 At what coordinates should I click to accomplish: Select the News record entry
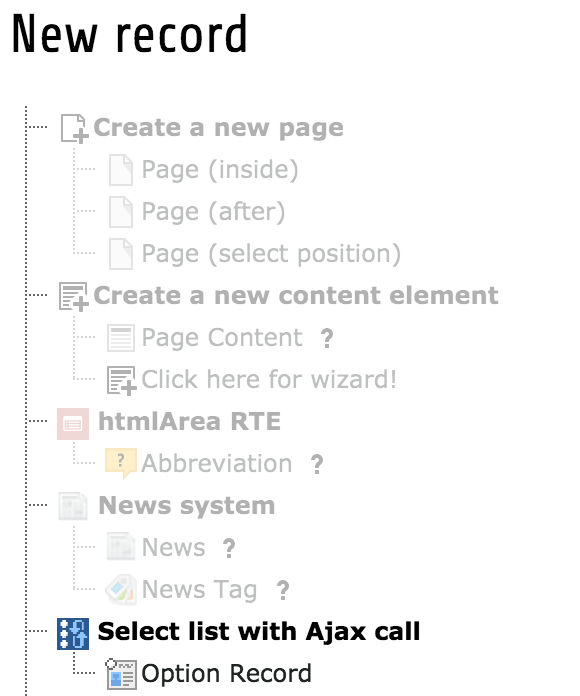(174, 547)
